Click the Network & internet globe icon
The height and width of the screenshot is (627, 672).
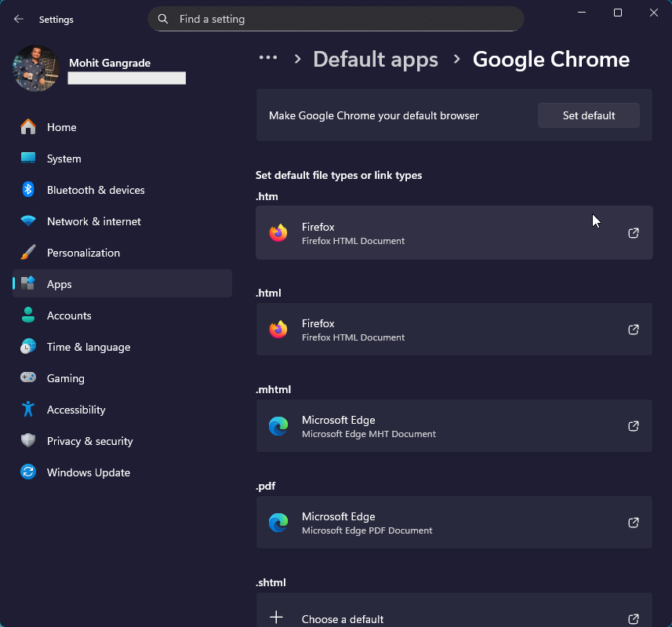click(27, 221)
